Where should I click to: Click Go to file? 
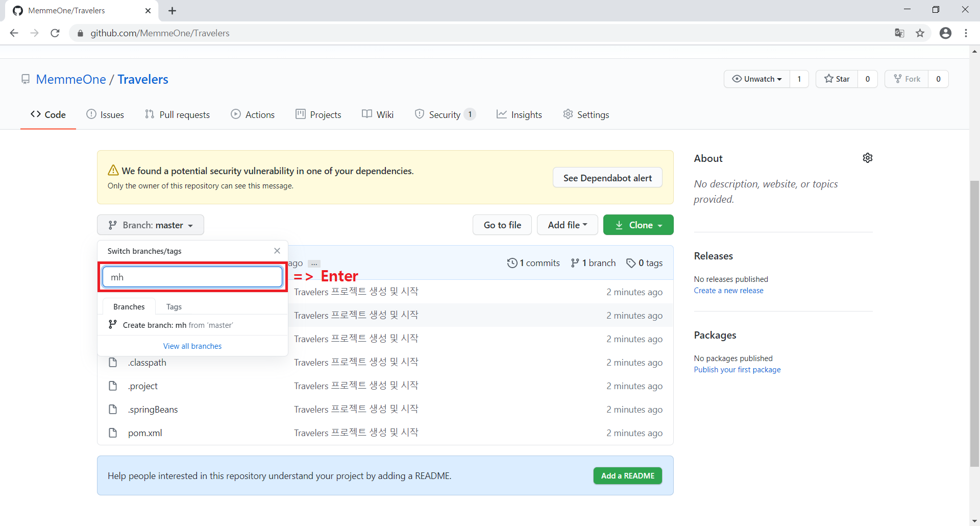502,225
